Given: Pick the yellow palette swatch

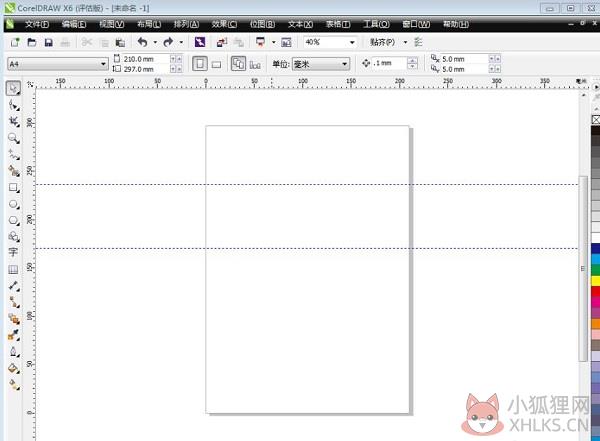Looking at the screenshot, I should click(595, 281).
